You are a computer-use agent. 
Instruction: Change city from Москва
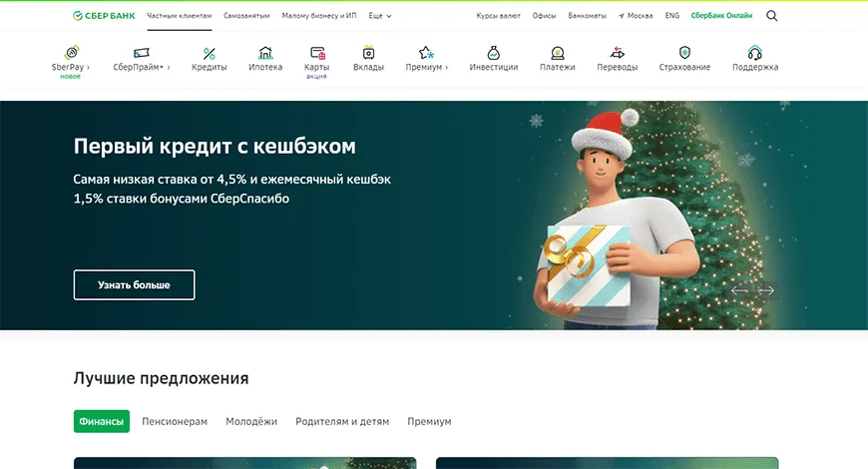pyautogui.click(x=636, y=16)
